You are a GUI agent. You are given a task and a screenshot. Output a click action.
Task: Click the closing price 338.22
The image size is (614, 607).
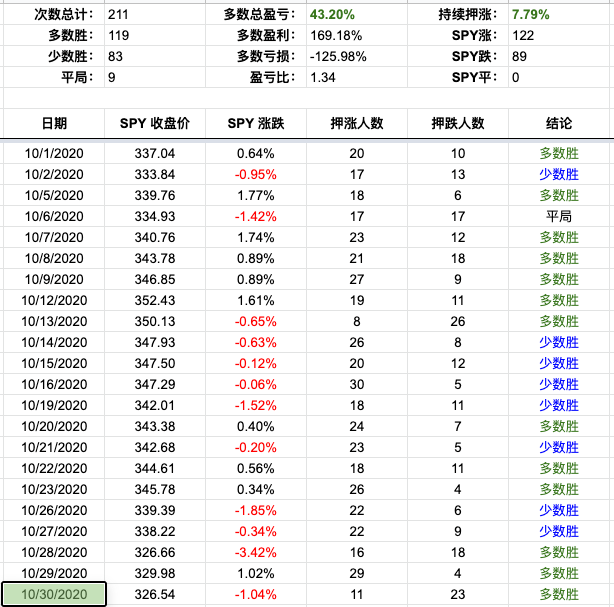click(x=155, y=531)
